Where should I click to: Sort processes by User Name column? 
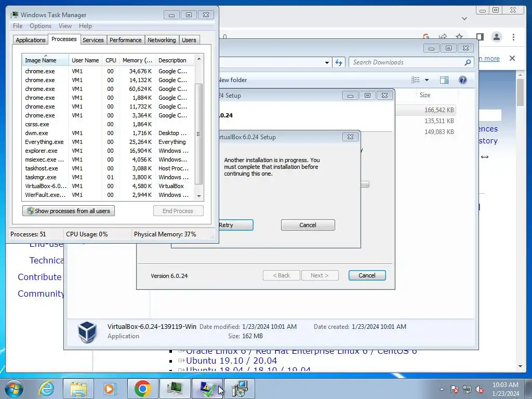[85, 60]
